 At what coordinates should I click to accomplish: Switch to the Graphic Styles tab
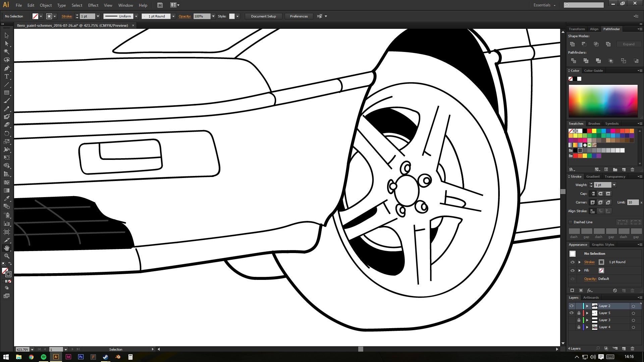click(603, 245)
